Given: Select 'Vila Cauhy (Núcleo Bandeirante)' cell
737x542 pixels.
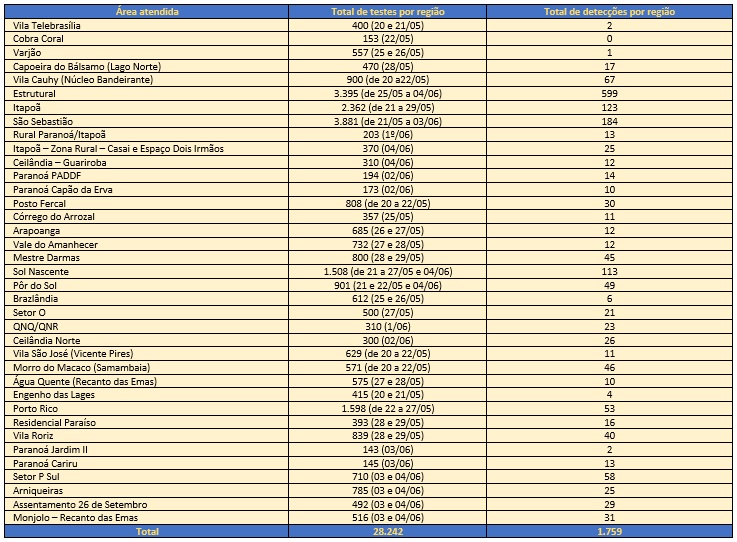Looking at the screenshot, I should (x=147, y=80).
